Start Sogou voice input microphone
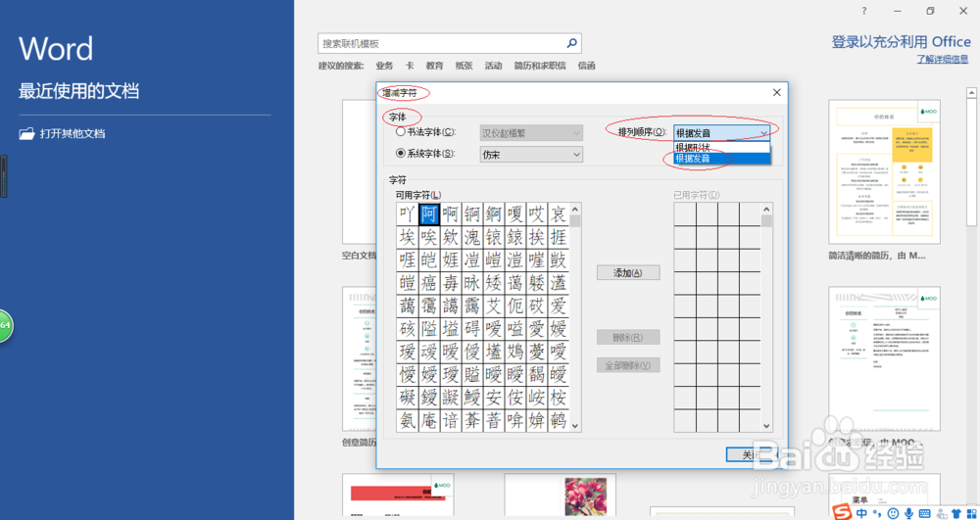 point(907,513)
